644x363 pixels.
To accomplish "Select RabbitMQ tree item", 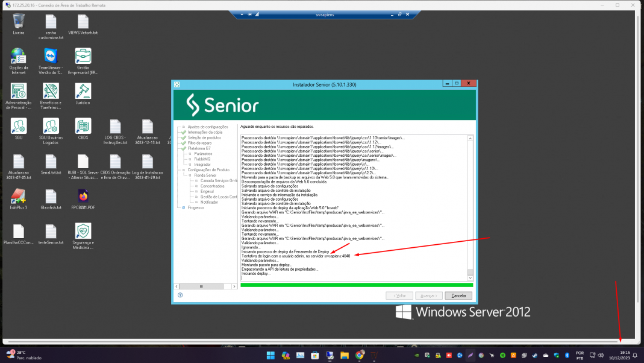I will 202,159.
